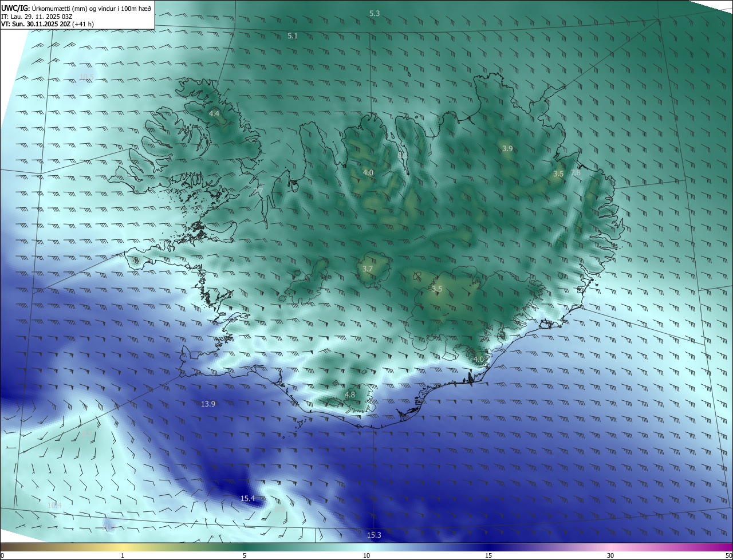Click the legend tick label 5
This screenshot has width=733, height=560.
[x=245, y=556]
